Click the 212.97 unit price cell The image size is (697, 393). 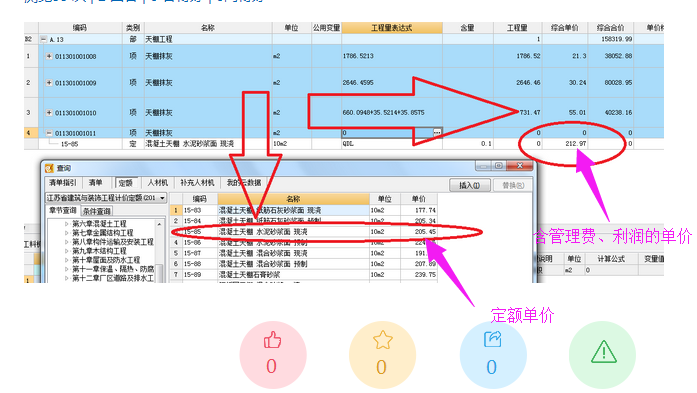(x=565, y=144)
